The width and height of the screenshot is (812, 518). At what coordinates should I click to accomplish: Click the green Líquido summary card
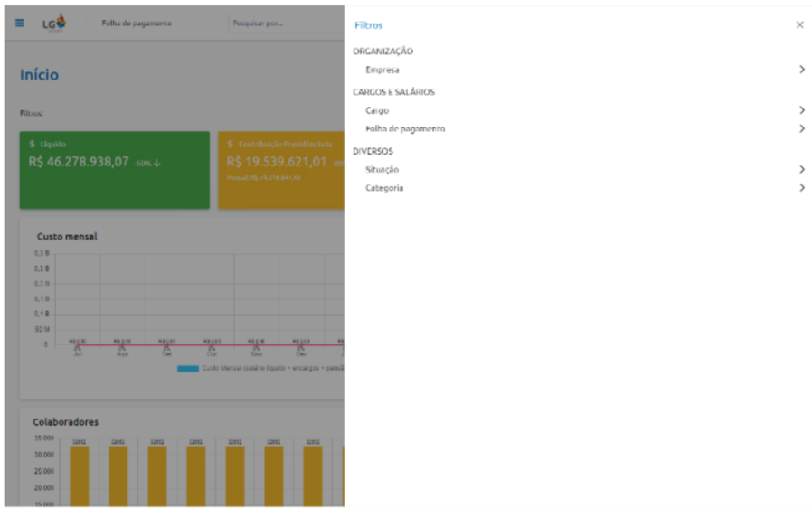115,170
